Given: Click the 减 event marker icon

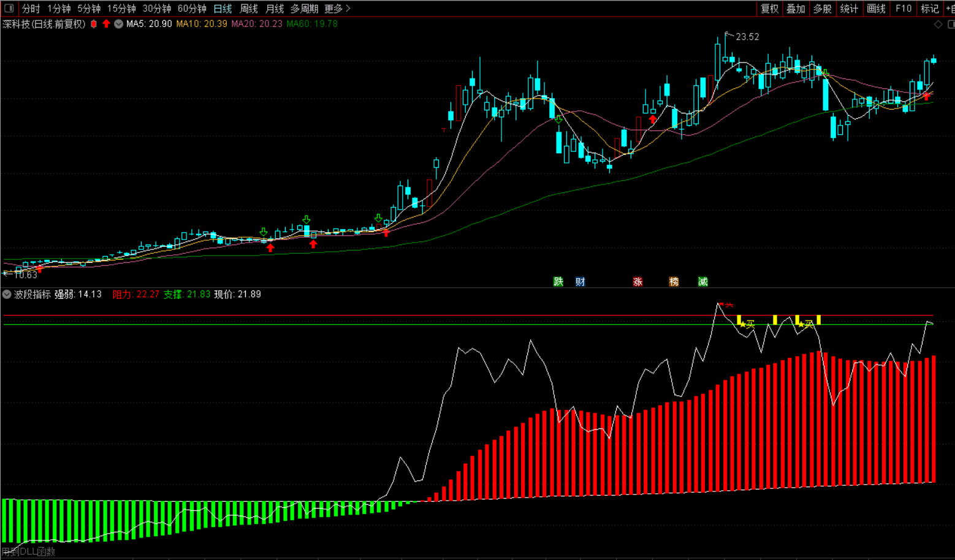Looking at the screenshot, I should (x=702, y=282).
